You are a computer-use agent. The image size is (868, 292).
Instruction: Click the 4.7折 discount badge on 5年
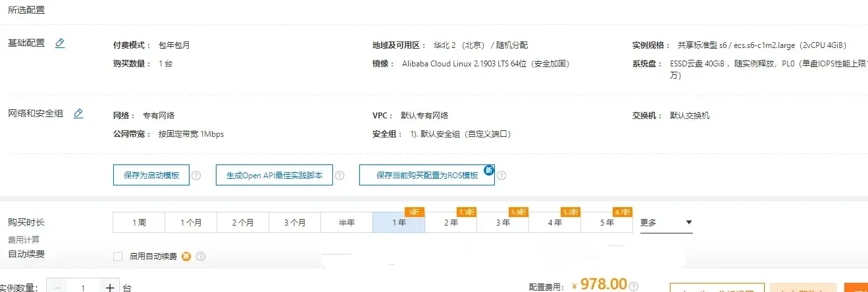click(623, 212)
